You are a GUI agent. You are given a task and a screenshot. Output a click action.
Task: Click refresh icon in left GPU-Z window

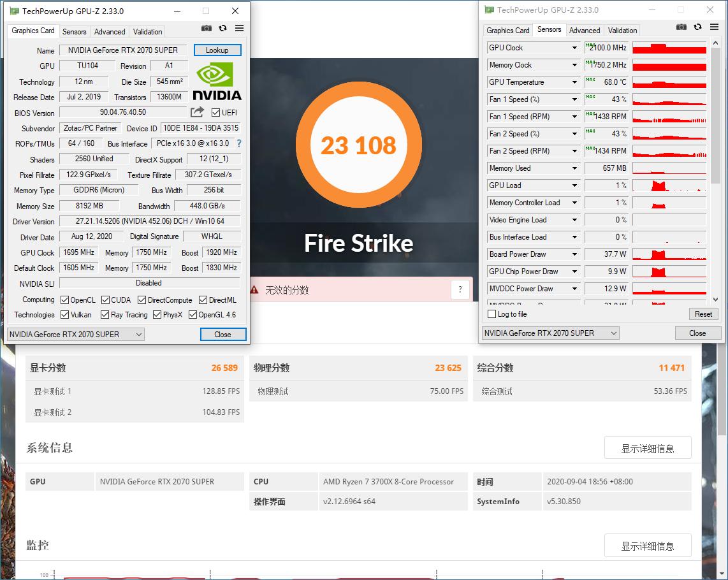[223, 28]
